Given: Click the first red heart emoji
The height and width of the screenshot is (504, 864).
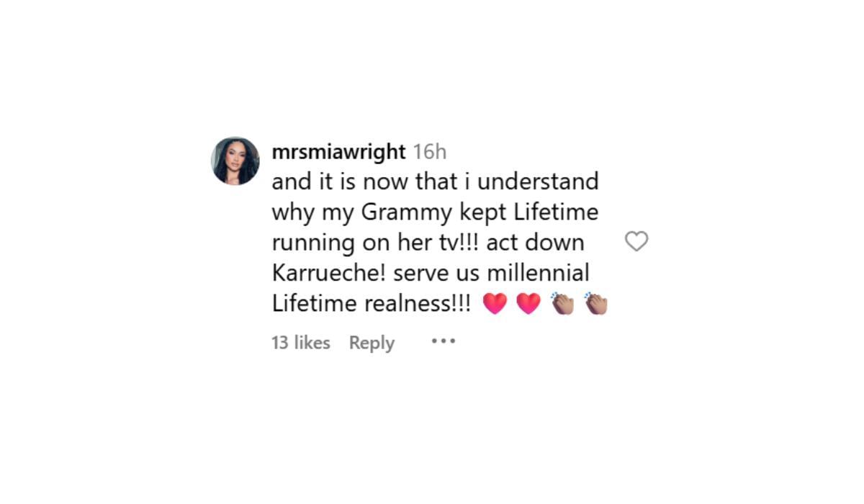Looking at the screenshot, I should pos(495,304).
